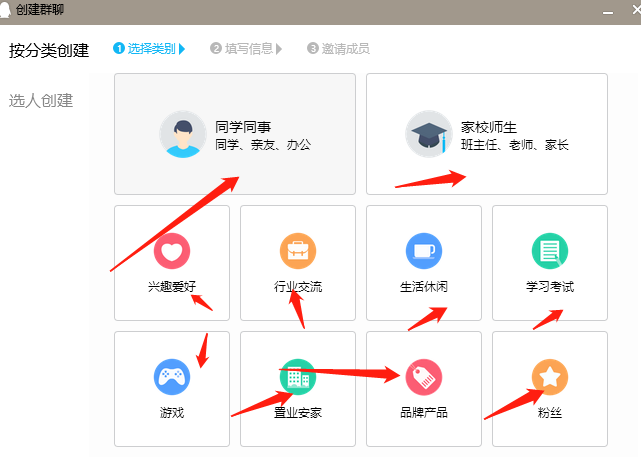This screenshot has height=460, width=641.
Task: Choose the 置业安家 label
Action: tap(298, 413)
